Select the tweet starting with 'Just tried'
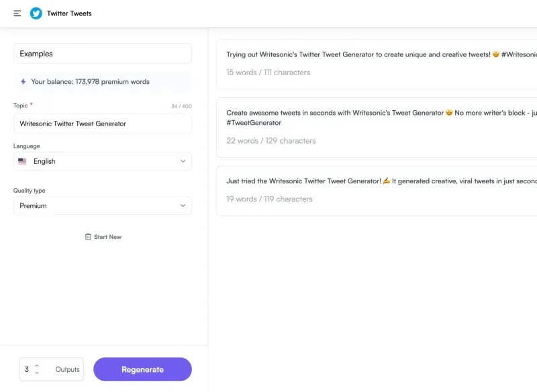The image size is (537, 392). tap(376, 190)
